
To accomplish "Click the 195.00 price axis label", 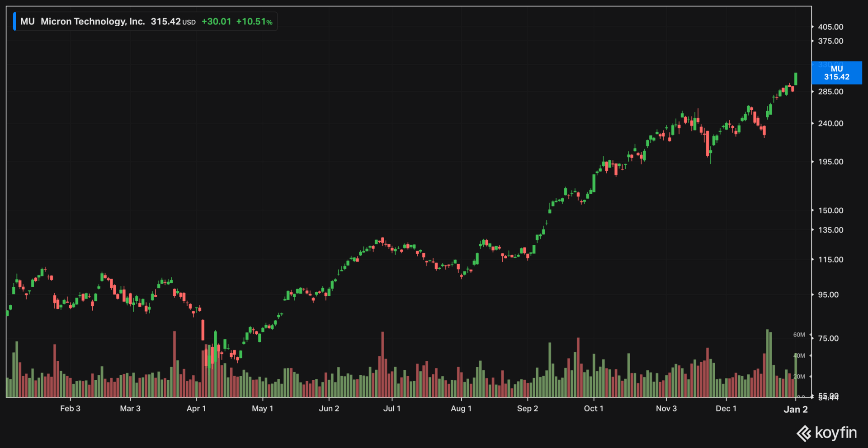I will 830,161.
